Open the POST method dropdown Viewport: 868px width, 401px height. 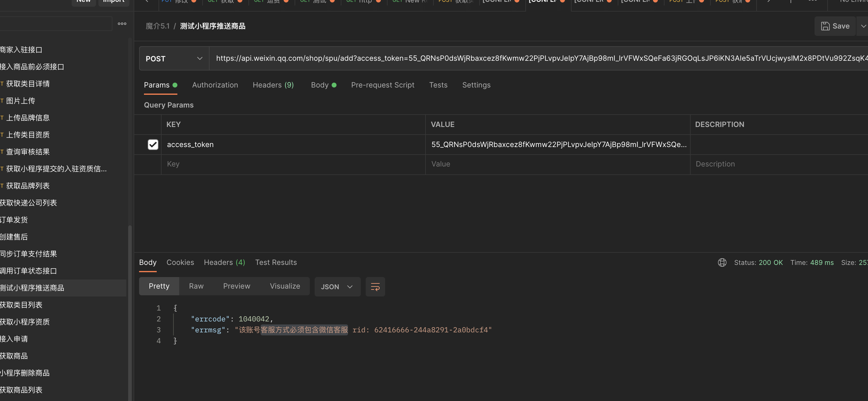point(174,59)
